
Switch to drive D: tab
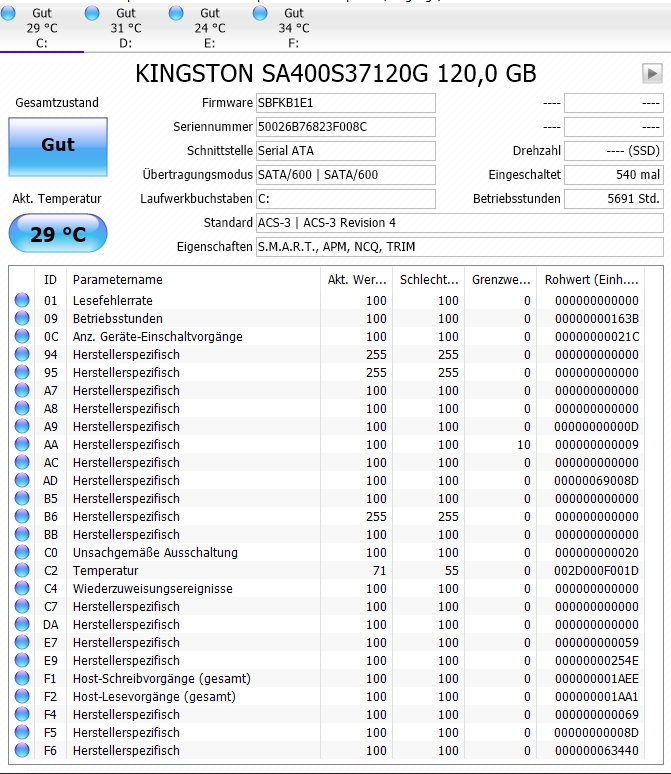[x=126, y=28]
